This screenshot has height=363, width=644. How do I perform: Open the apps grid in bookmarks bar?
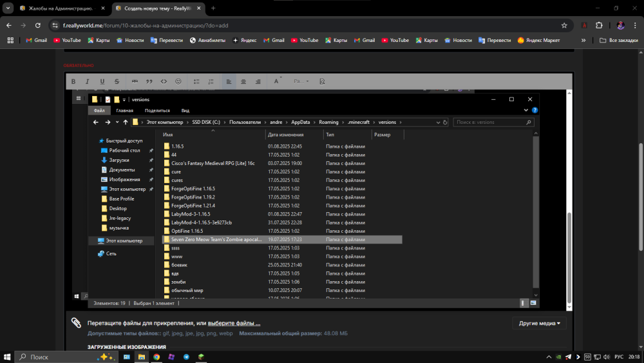(x=10, y=40)
